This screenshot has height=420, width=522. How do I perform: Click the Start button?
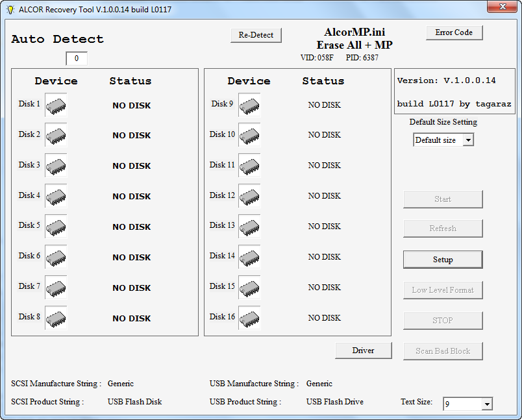click(x=443, y=199)
